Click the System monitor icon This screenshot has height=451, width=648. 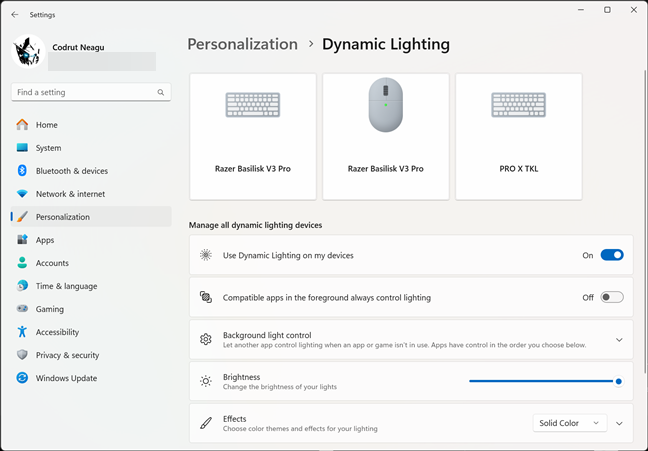22,148
